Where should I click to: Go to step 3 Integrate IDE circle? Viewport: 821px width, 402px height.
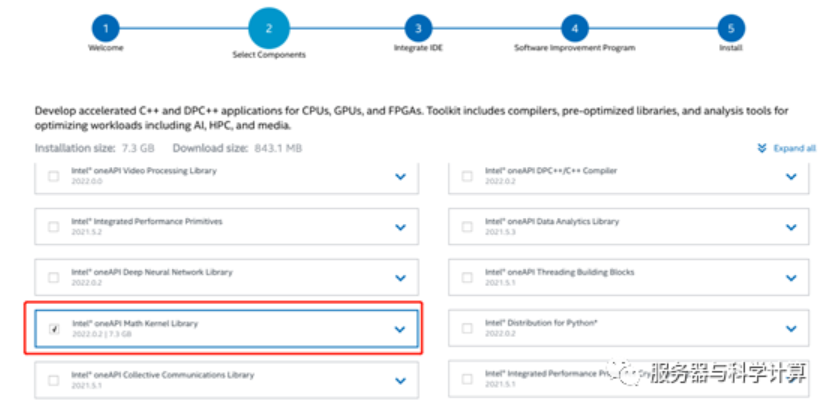pyautogui.click(x=419, y=26)
